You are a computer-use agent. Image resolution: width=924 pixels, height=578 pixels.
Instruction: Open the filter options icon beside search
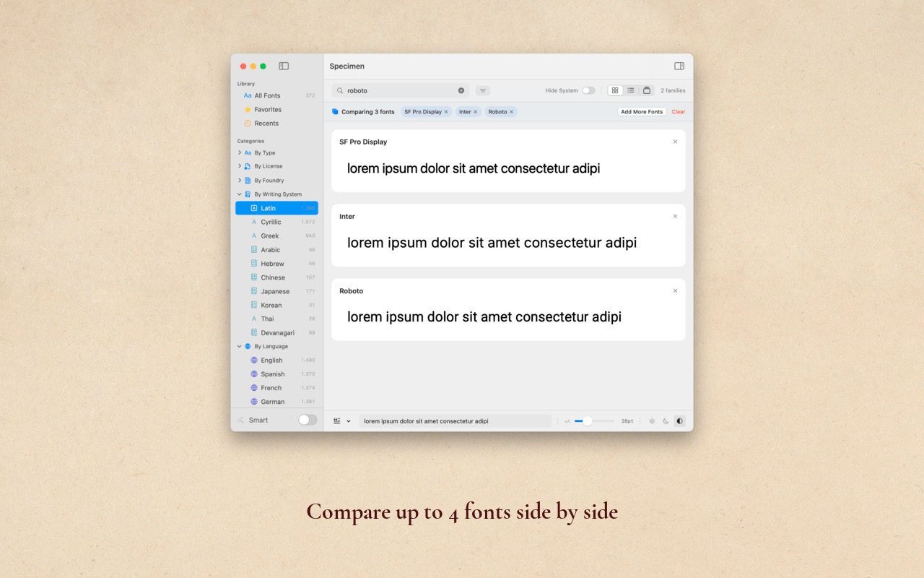483,90
